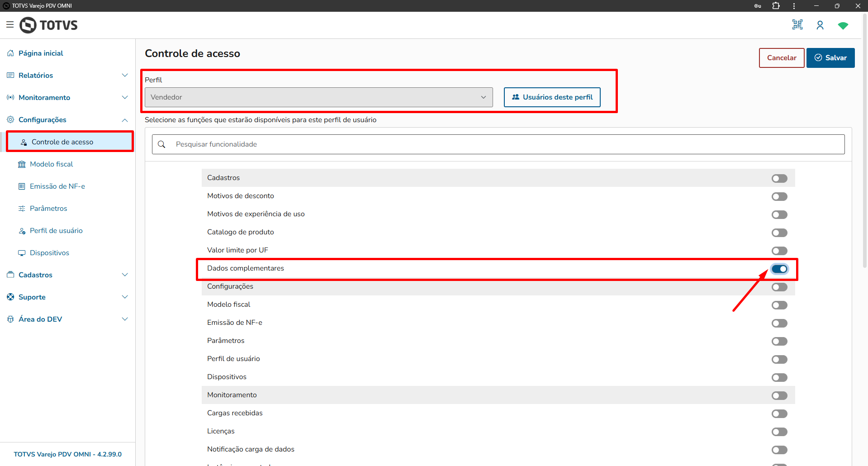868x466 pixels.
Task: Open the extensions puzzle icon in title bar
Action: tap(776, 6)
